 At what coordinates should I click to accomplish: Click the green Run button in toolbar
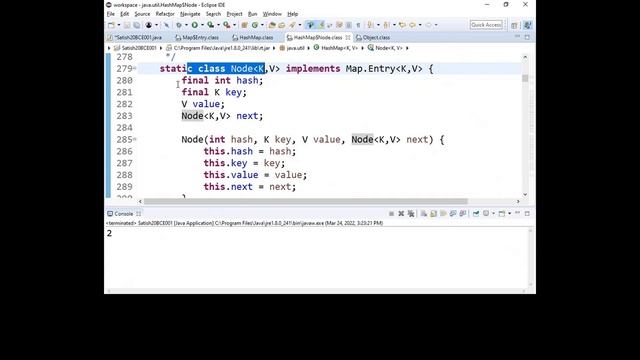[195, 25]
